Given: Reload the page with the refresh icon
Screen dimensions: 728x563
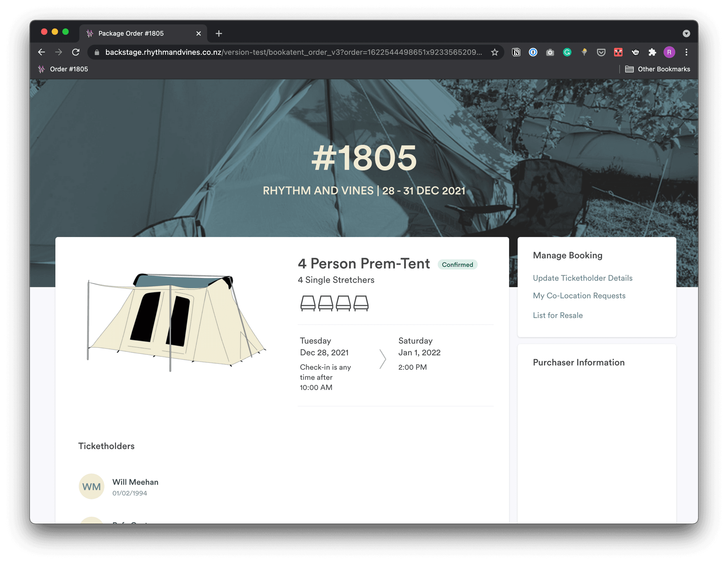Looking at the screenshot, I should point(76,52).
